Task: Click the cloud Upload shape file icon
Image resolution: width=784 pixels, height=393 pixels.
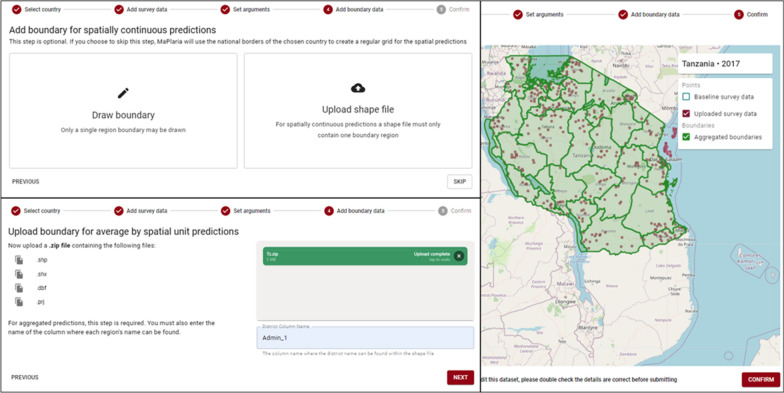Action: point(358,88)
